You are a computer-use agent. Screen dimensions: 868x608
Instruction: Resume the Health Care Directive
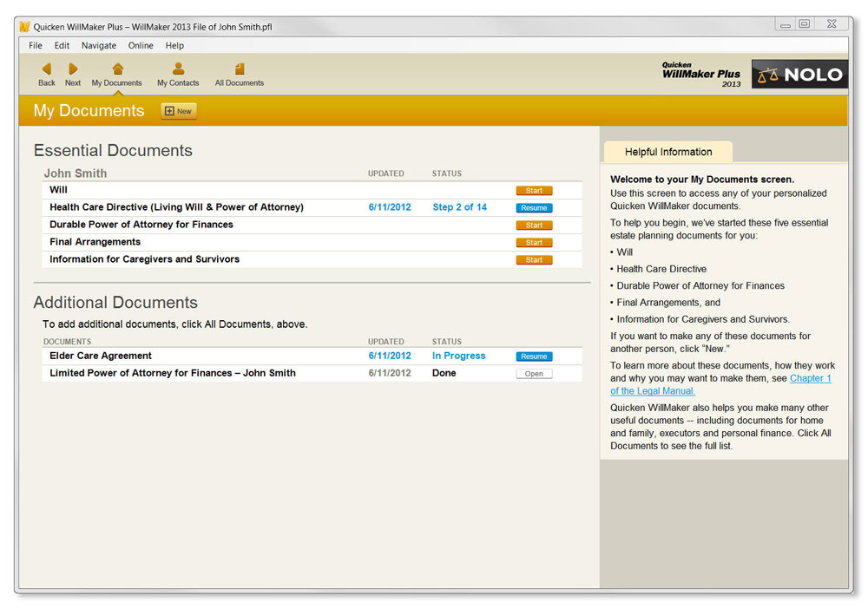click(x=534, y=208)
